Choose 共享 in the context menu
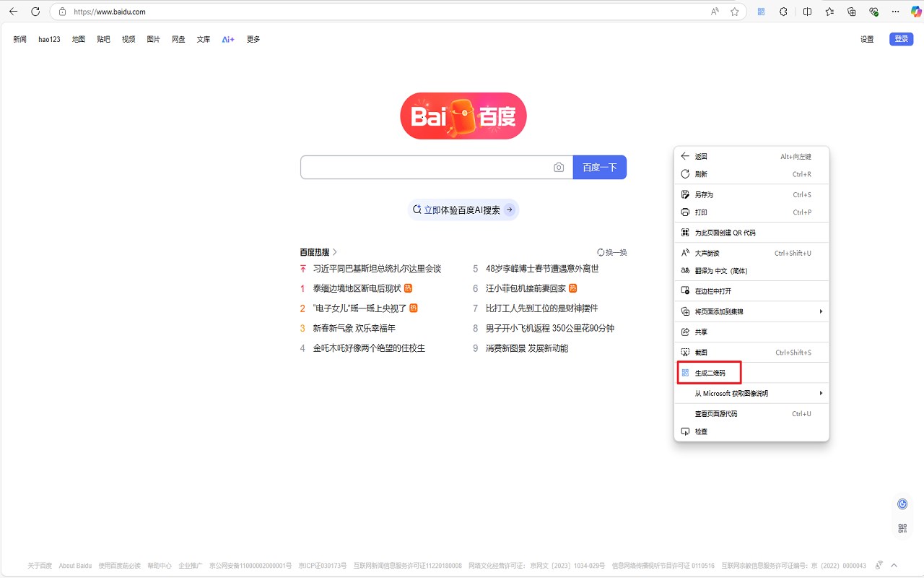The height and width of the screenshot is (578, 924). tap(751, 332)
